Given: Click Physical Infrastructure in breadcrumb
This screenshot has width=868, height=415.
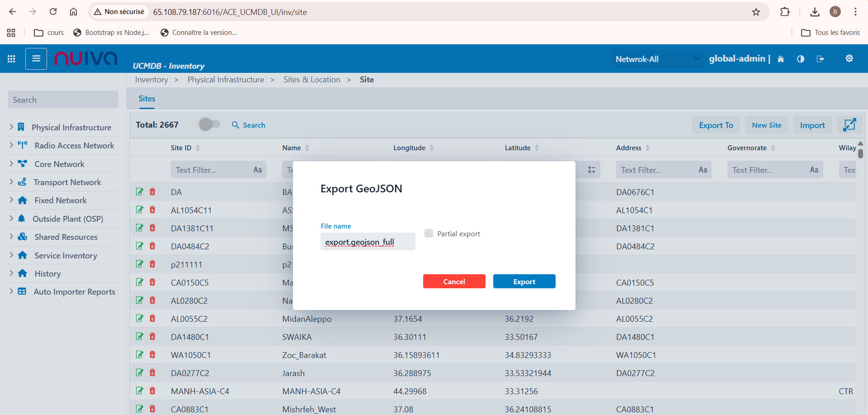Looking at the screenshot, I should (226, 80).
